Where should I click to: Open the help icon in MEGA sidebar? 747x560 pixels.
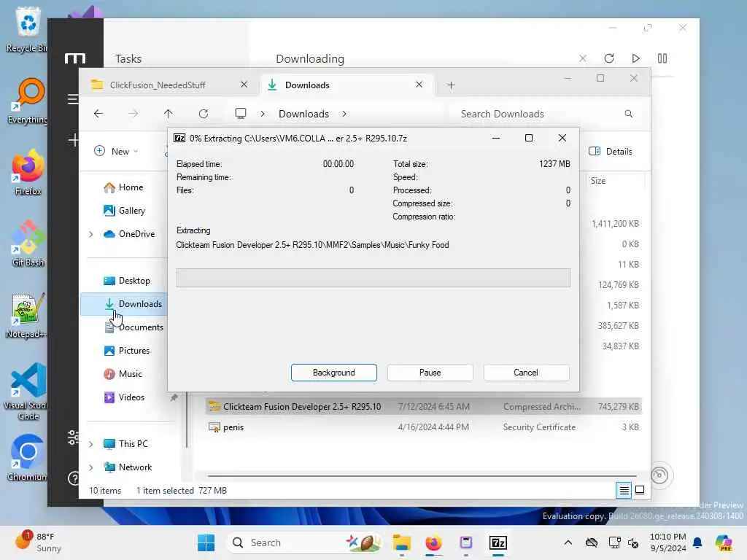pos(74,478)
